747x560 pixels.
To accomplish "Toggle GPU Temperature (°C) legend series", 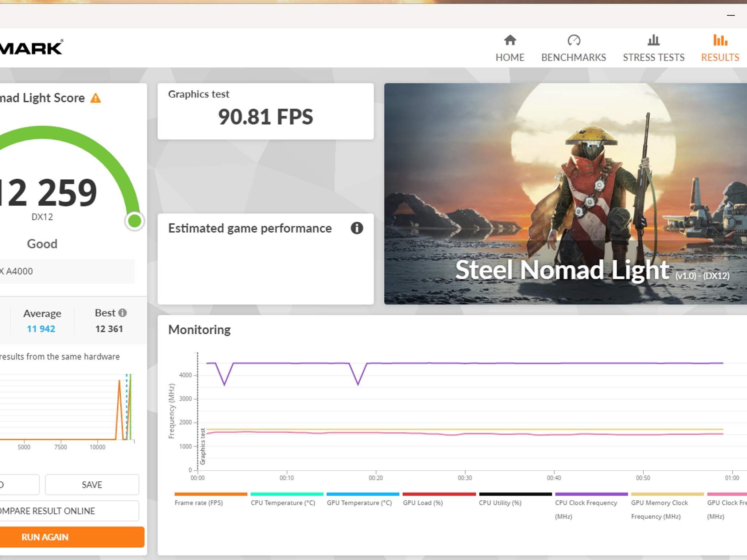I will click(363, 500).
